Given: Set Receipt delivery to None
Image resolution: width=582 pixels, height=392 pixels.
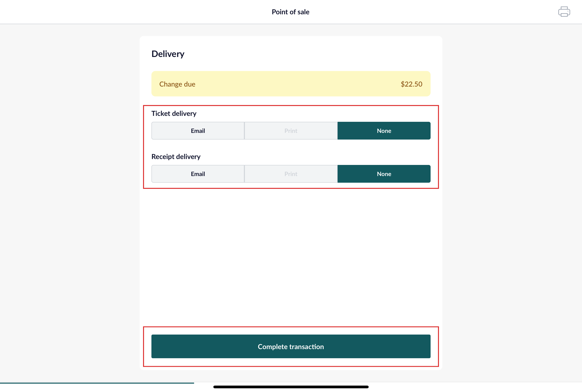Looking at the screenshot, I should (x=384, y=174).
